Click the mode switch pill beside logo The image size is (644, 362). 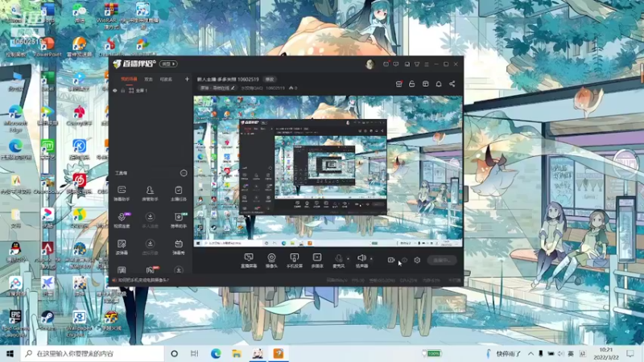[x=168, y=64]
